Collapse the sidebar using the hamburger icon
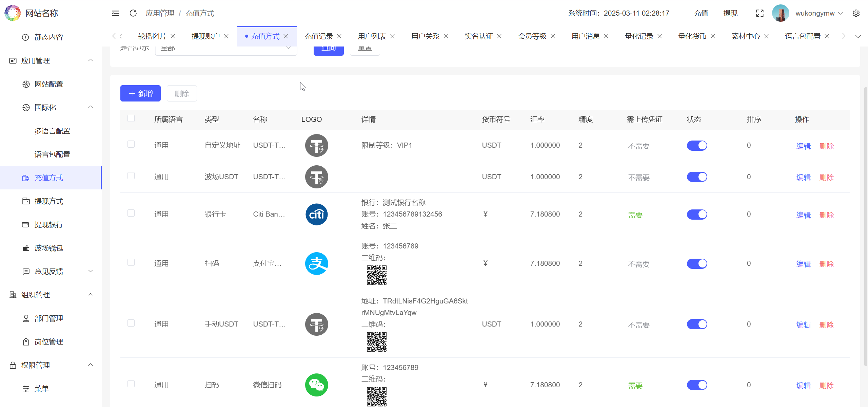 point(115,13)
